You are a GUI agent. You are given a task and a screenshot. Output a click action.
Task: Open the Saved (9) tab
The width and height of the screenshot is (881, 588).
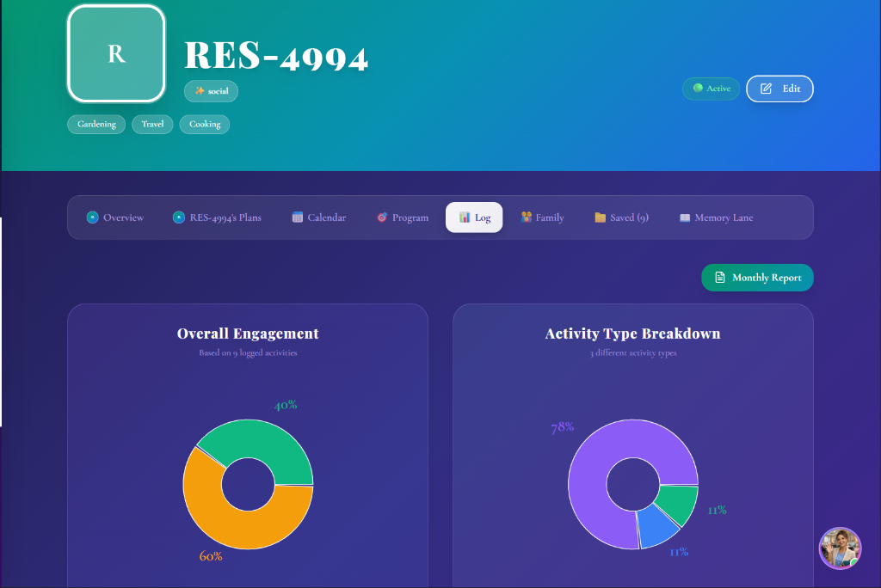click(621, 217)
